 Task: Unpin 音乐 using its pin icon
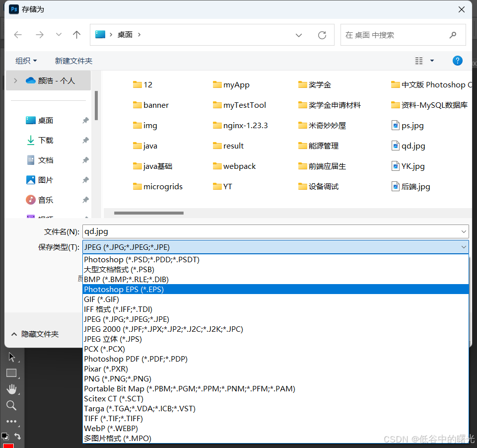tap(85, 200)
